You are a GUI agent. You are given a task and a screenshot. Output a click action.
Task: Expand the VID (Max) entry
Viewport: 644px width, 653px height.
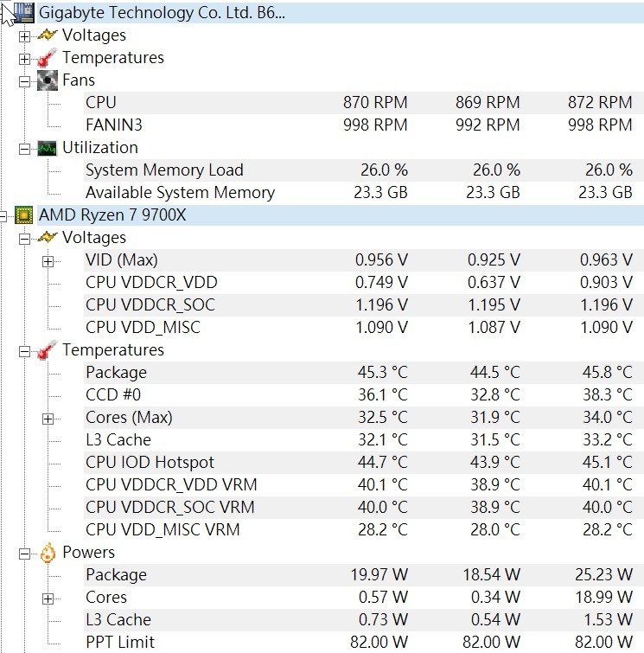(x=48, y=261)
